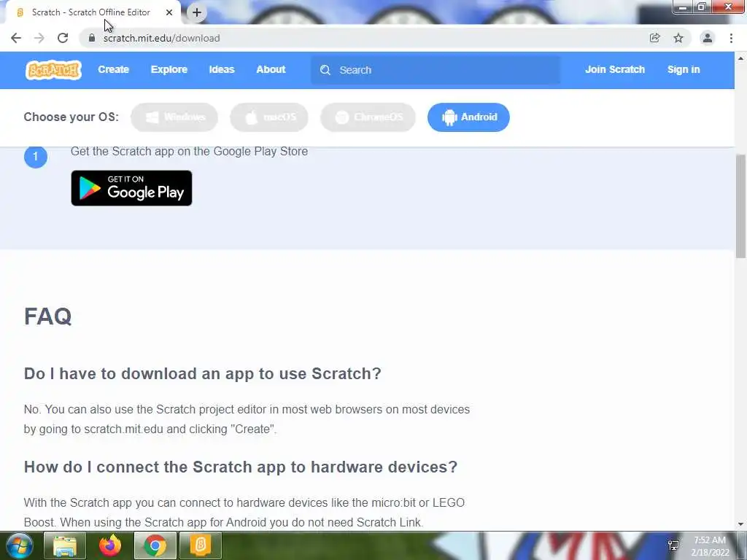
Task: Open the Scratch app taskbar icon
Action: (x=201, y=545)
